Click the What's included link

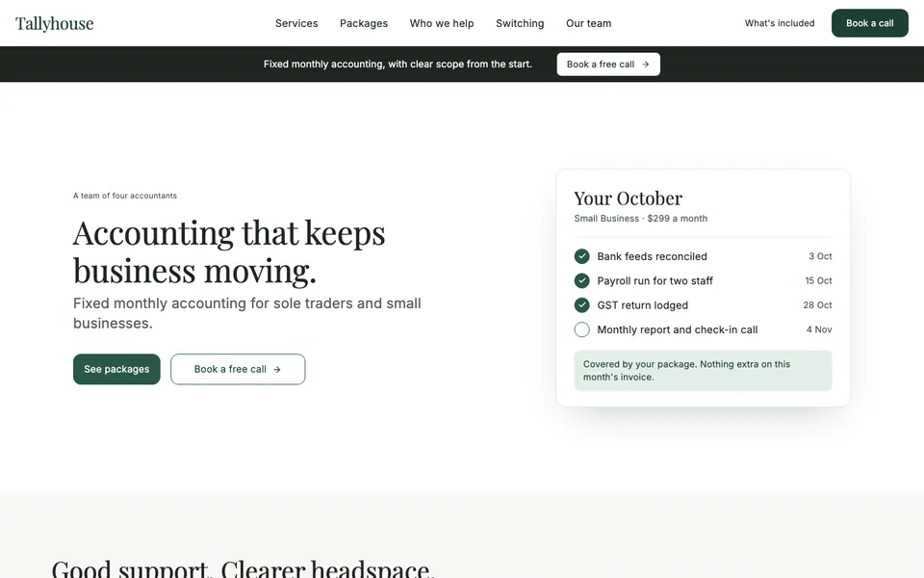pyautogui.click(x=780, y=23)
